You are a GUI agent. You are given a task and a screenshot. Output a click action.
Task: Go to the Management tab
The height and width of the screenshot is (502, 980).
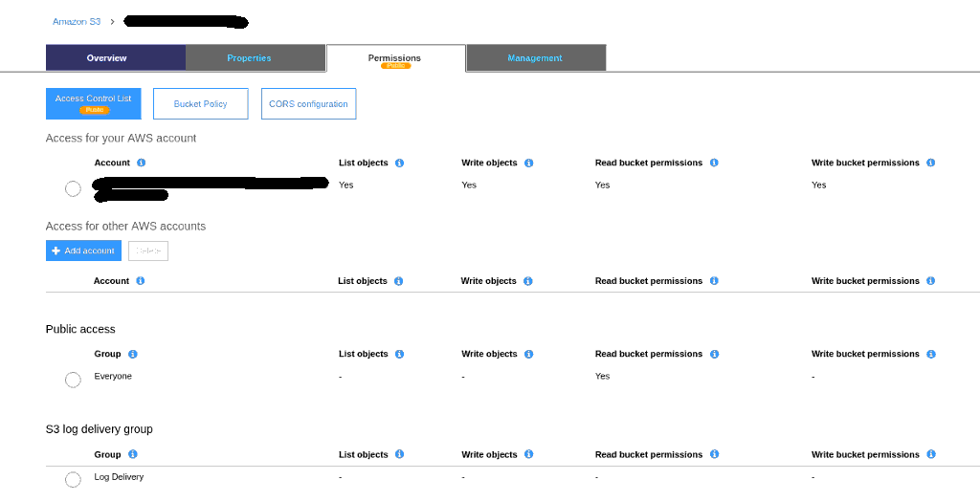pos(535,58)
